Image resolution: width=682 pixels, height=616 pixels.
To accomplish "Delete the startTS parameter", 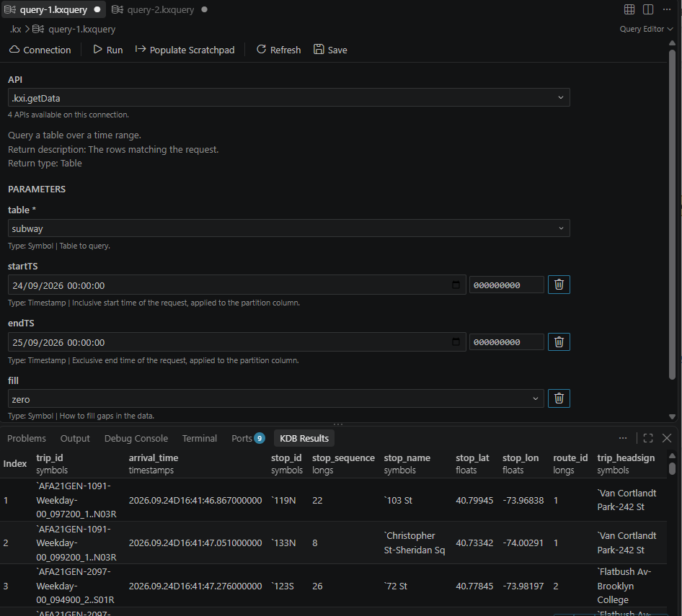I will tap(559, 285).
